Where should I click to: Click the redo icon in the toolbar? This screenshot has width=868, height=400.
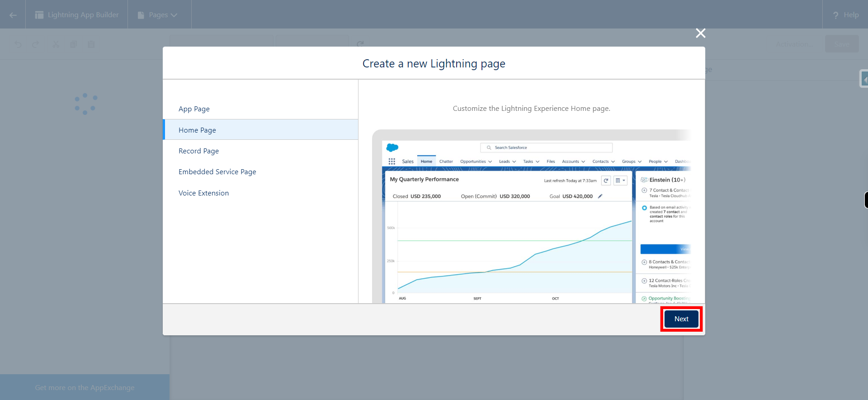[x=35, y=44]
